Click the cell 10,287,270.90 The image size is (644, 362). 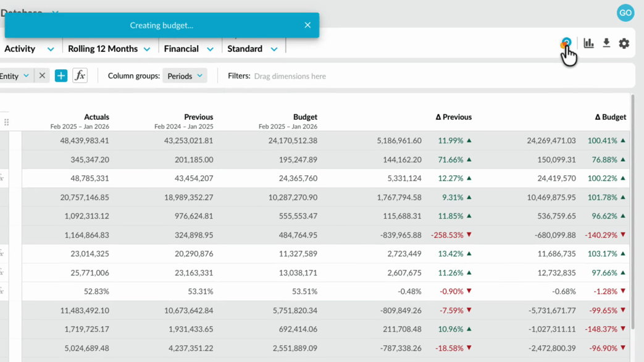293,197
